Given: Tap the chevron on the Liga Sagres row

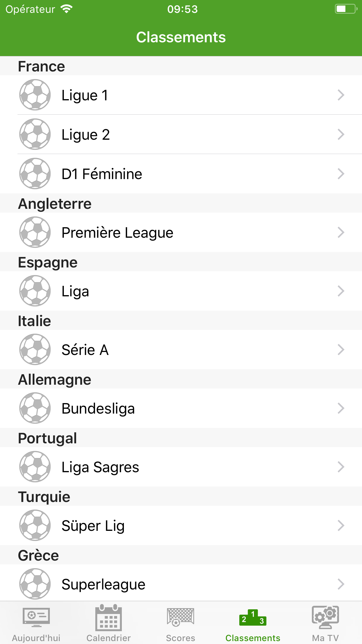Looking at the screenshot, I should click(341, 467).
